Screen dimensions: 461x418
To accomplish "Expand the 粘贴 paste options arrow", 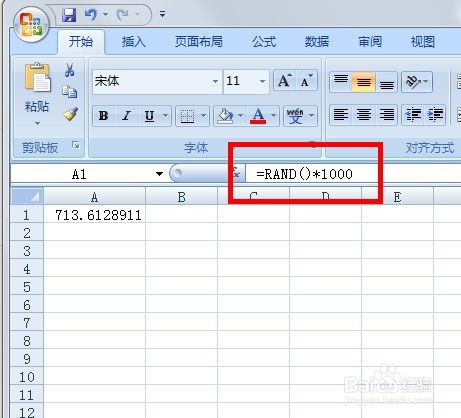I will [x=37, y=123].
